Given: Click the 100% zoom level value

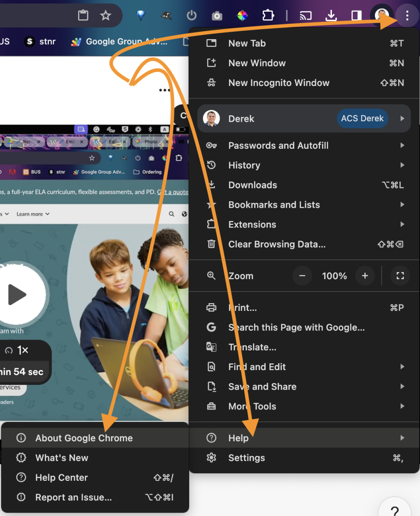Looking at the screenshot, I should pos(334,276).
